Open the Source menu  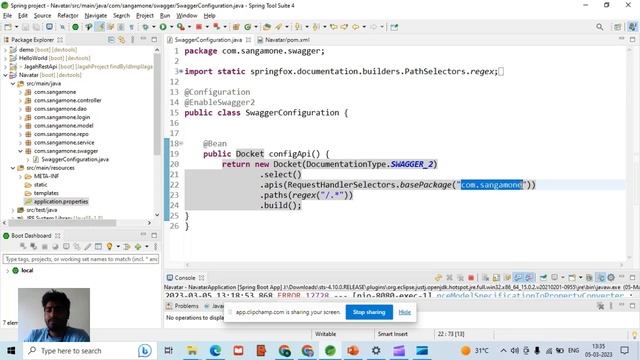coord(42,16)
